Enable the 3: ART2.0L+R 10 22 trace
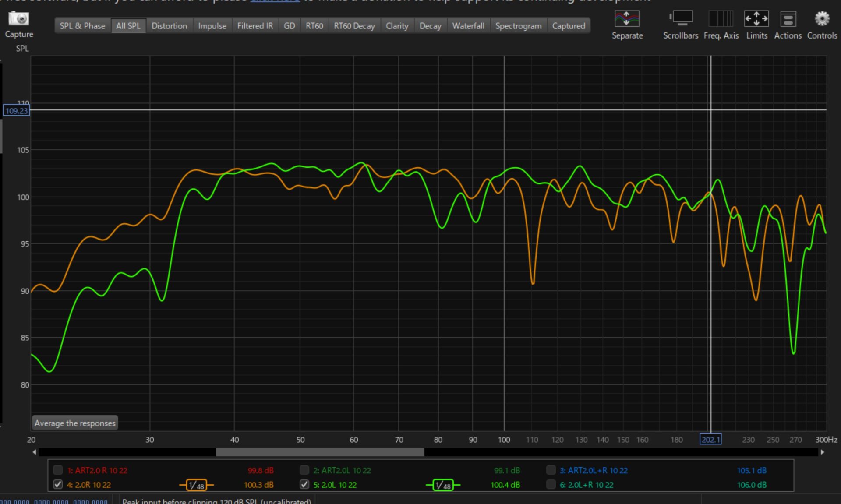This screenshot has width=841, height=504. coord(551,470)
